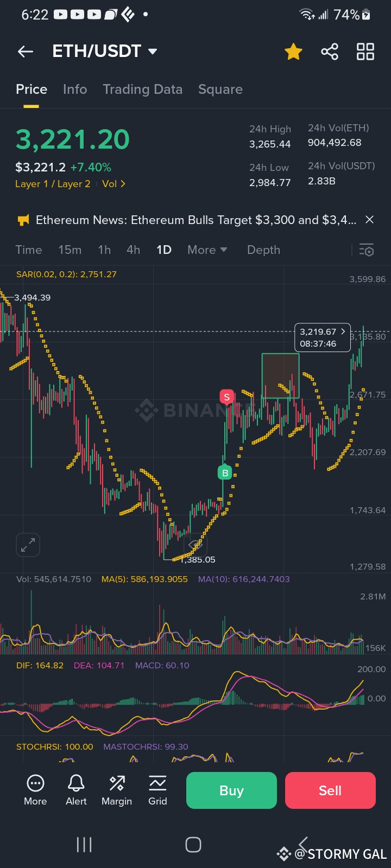This screenshot has width=391, height=868.
Task: Toggle the chart eye visibility icon
Action: (x=194, y=544)
